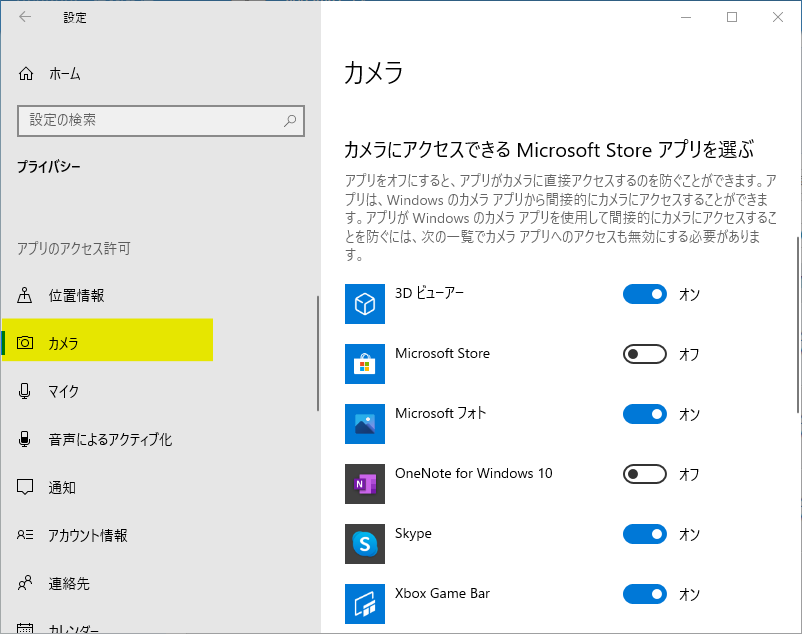This screenshot has width=802, height=634.
Task: Click the 設定の検索 search field
Action: click(x=161, y=121)
